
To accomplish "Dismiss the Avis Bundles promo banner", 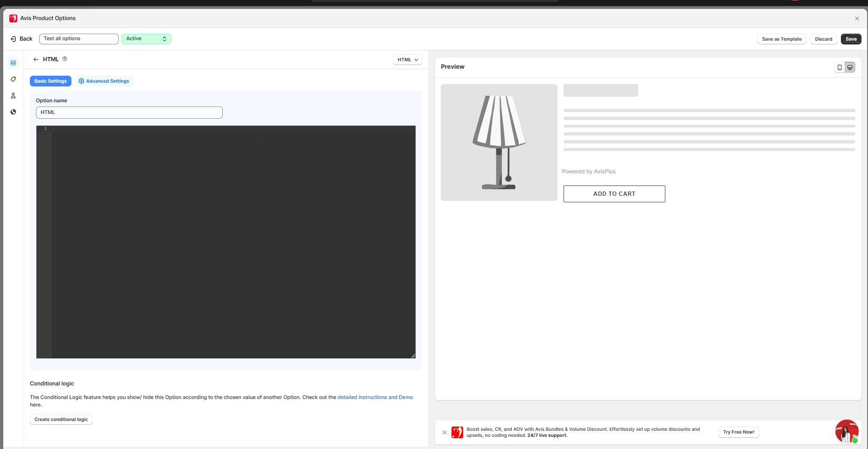I will pyautogui.click(x=445, y=432).
